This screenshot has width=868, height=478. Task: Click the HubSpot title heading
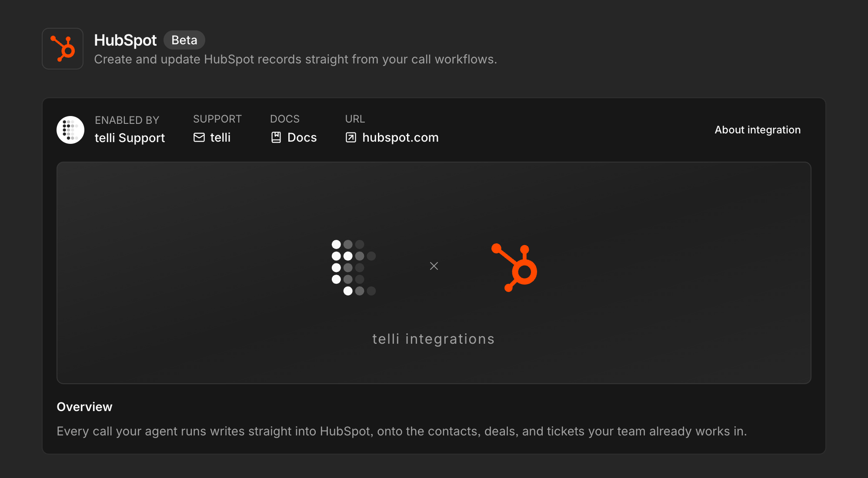click(x=125, y=40)
